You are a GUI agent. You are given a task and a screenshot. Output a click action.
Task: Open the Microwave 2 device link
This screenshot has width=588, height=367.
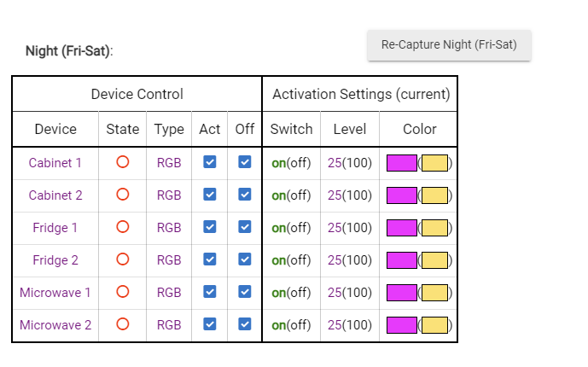[x=55, y=325]
